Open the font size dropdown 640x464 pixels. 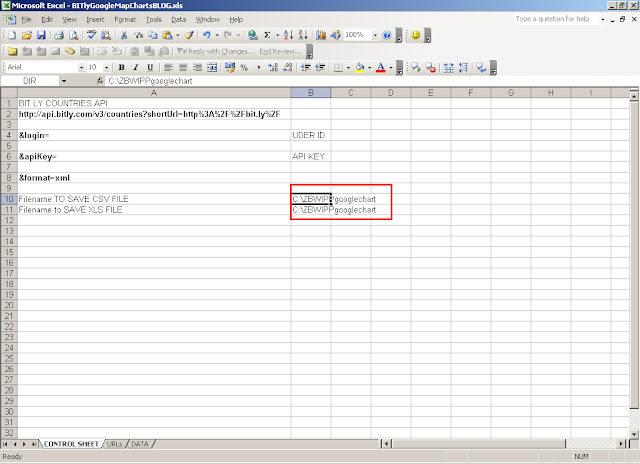[107, 67]
